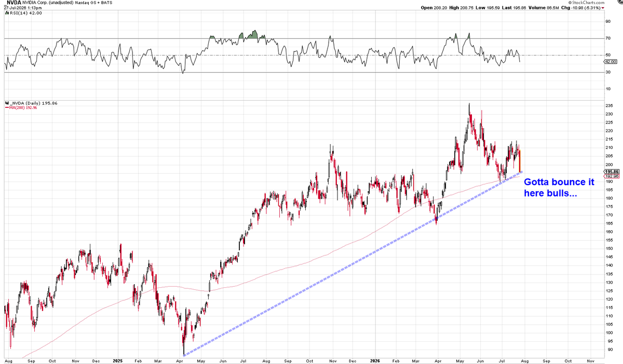Click the 30 level on the RSI scale
Image resolution: width=623 pixels, height=364 pixels.
607,72
